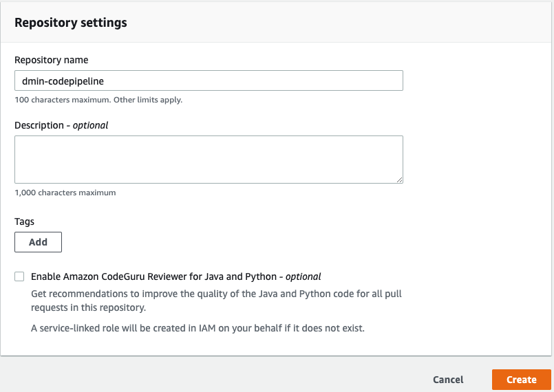Click the Cancel button

coord(448,380)
